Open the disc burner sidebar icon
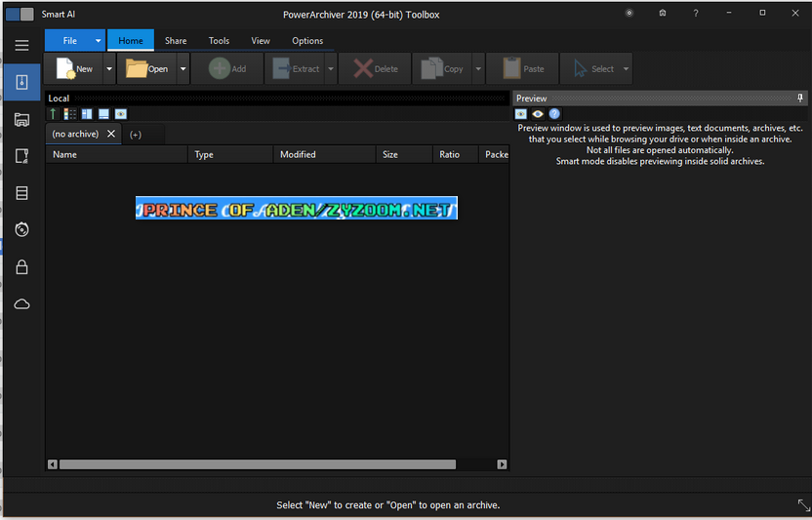 [x=21, y=229]
